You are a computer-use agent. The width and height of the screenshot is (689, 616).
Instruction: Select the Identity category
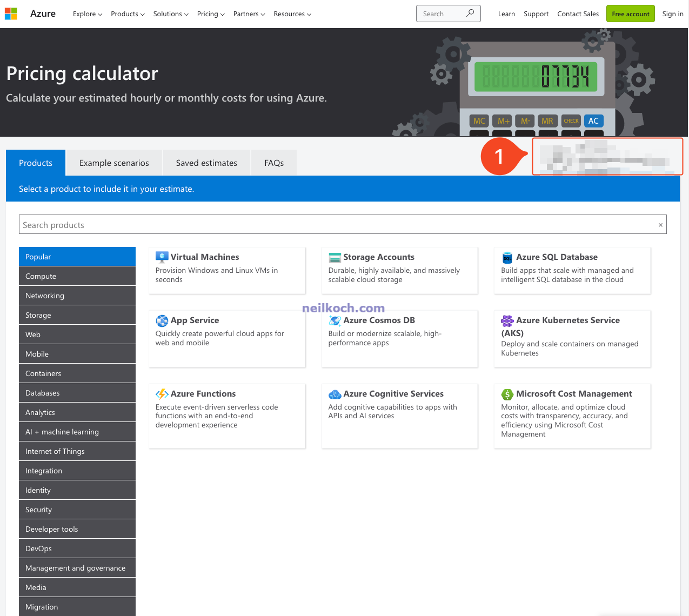pos(77,490)
